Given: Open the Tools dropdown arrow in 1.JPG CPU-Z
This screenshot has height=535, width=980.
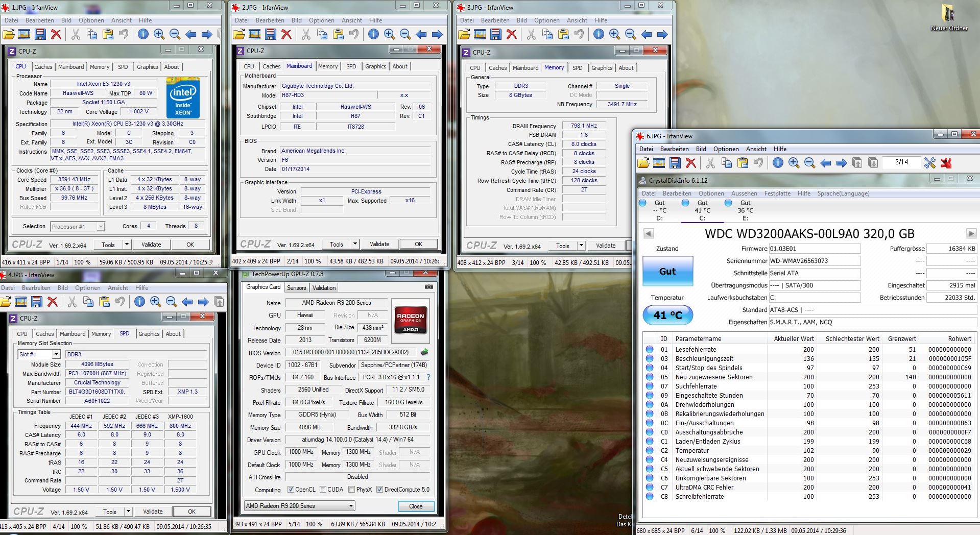Looking at the screenshot, I should (x=127, y=245).
